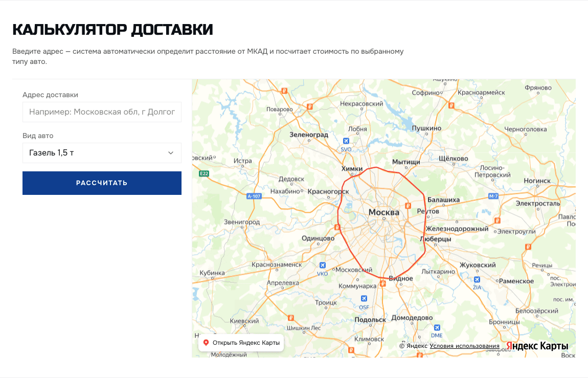Click the Истра label on map
The height and width of the screenshot is (378, 588).
[x=243, y=161]
